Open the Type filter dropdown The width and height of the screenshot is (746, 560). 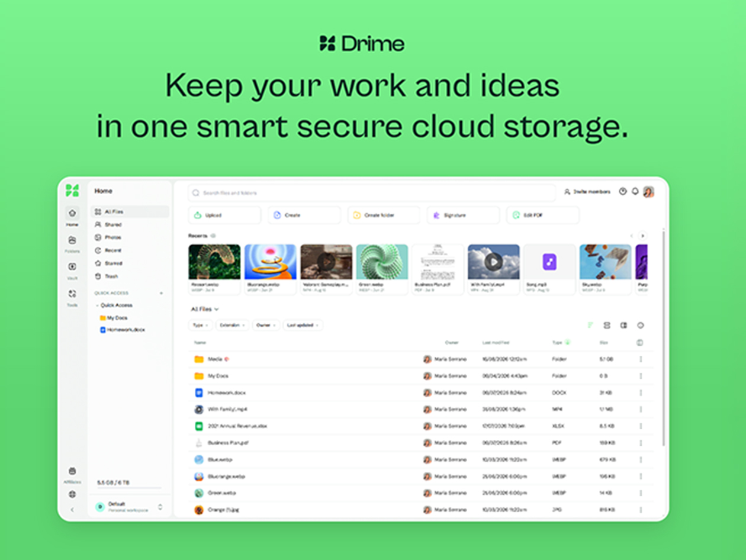[200, 325]
